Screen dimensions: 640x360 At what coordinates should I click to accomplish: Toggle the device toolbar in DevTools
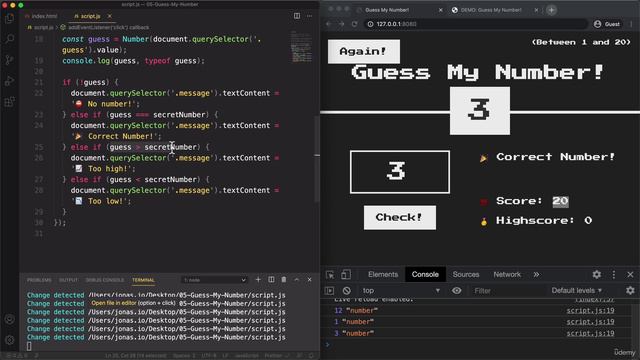pyautogui.click(x=346, y=275)
